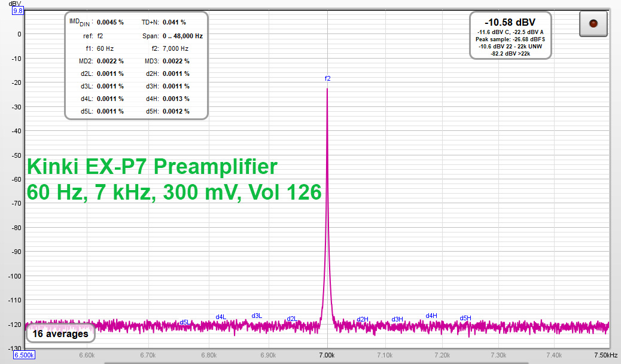Viewport: 621px width, 364px height.
Task: Click the d4H 0.0013 % value
Action: click(x=176, y=99)
